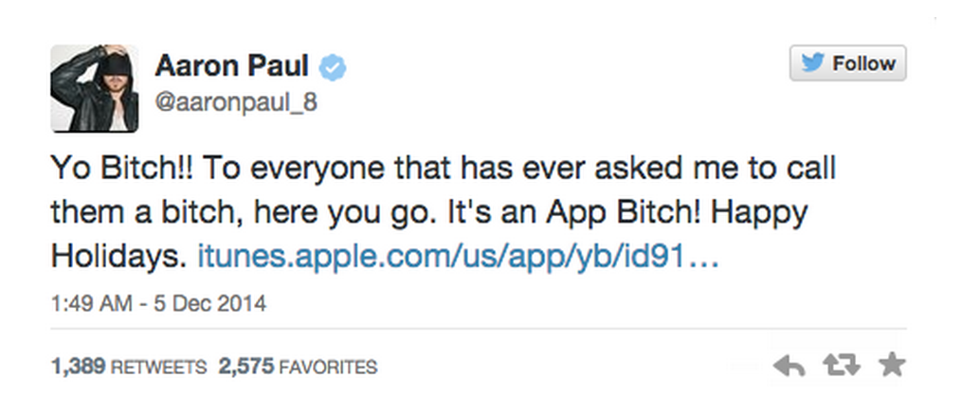Open the Aaron Paul display name link
The width and height of the screenshot is (980, 396).
231,65
